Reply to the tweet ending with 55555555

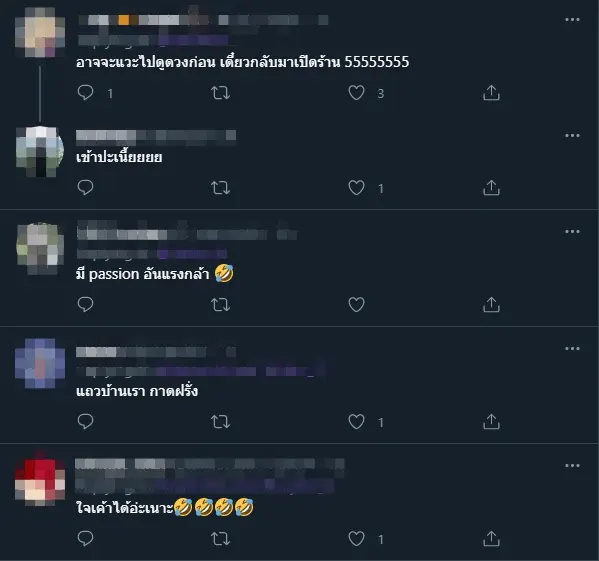pos(85,93)
